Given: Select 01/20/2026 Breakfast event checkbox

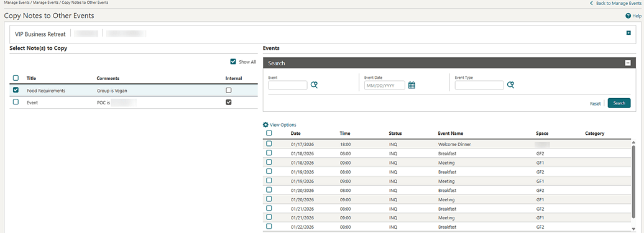Looking at the screenshot, I should pyautogui.click(x=269, y=190).
